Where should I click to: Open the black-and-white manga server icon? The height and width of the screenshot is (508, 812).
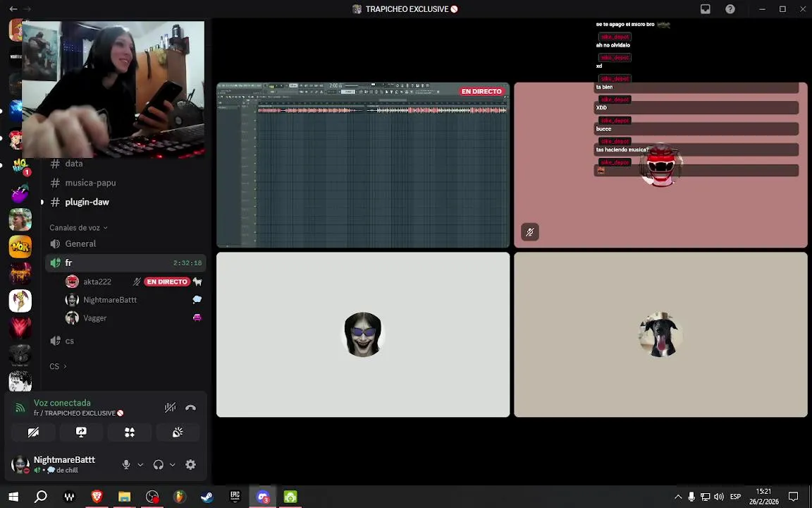(20, 382)
